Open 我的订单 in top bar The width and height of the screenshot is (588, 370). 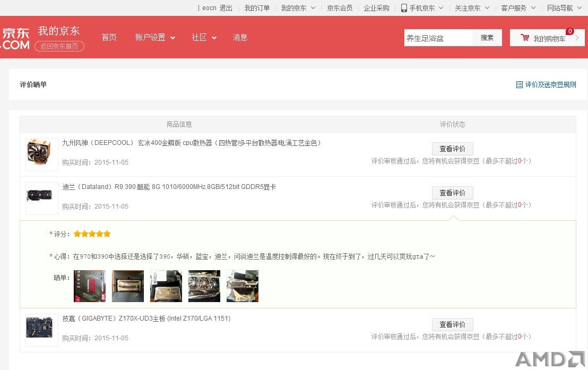pyautogui.click(x=257, y=8)
